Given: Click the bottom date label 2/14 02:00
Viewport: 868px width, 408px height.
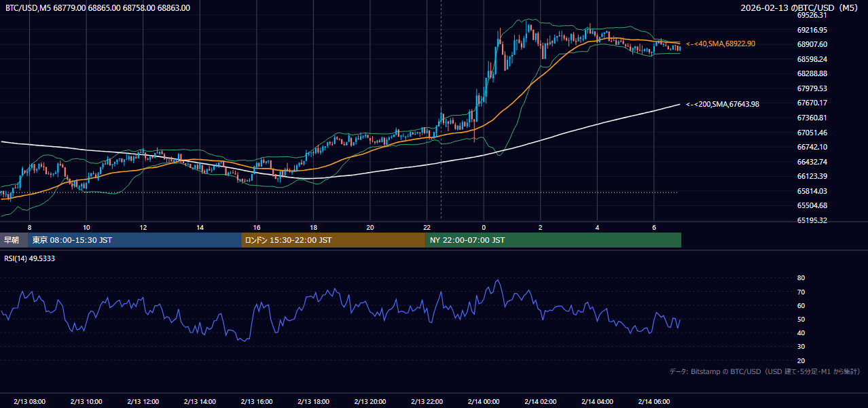Looking at the screenshot, I should click(540, 401).
